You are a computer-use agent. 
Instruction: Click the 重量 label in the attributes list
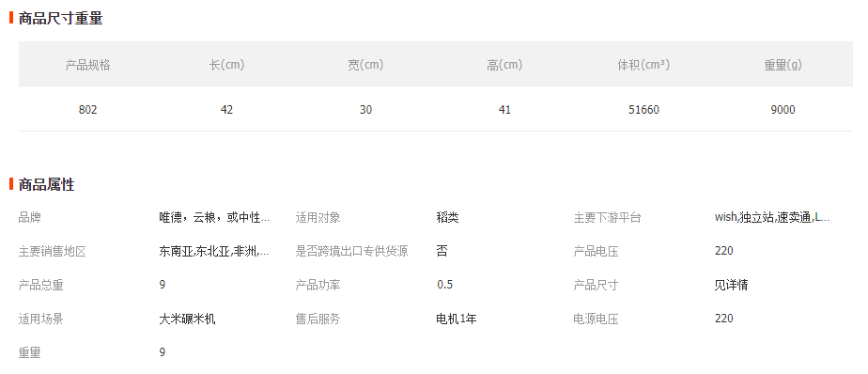(x=30, y=352)
